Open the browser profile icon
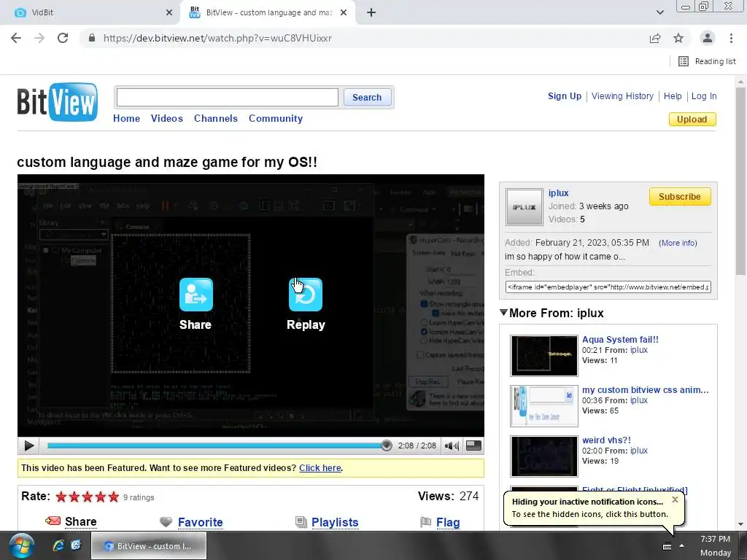Viewport: 747px width, 560px height. 708,38
